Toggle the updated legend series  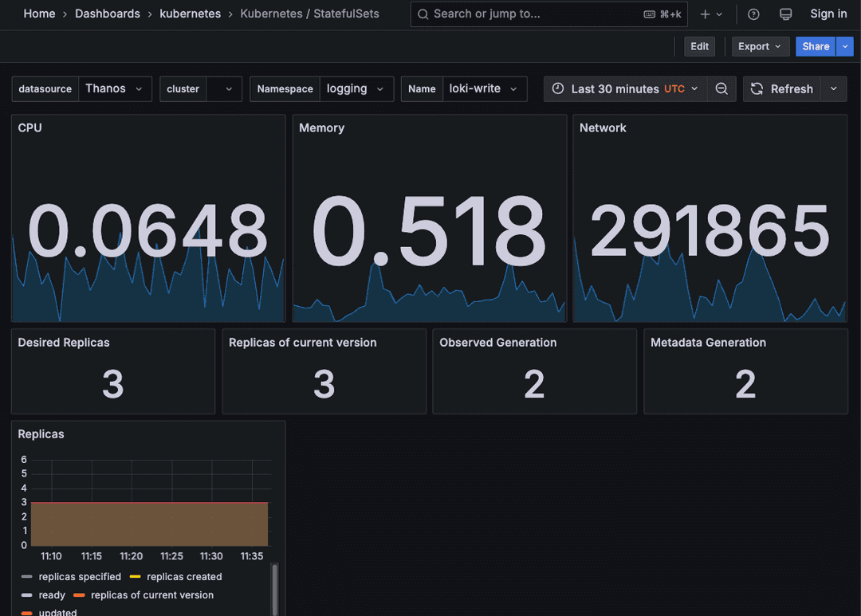click(x=57, y=611)
